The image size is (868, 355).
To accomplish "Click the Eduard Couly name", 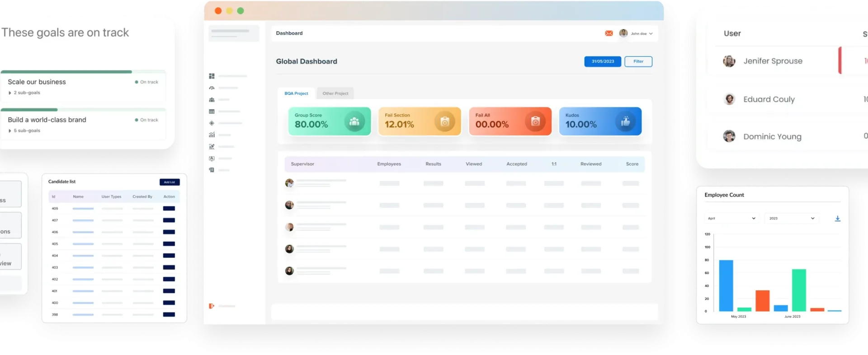I will pos(769,99).
